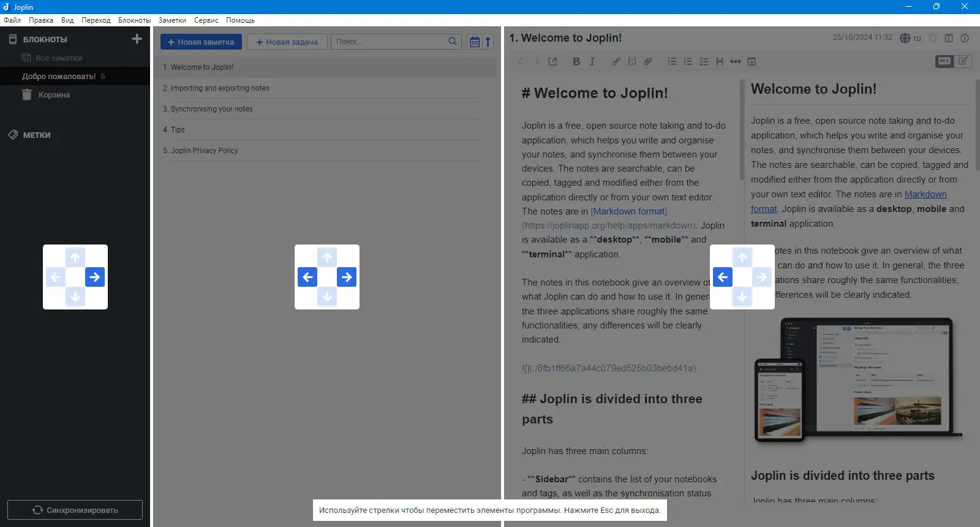Open the Переход menu

pos(96,20)
